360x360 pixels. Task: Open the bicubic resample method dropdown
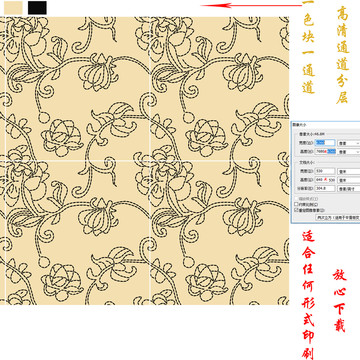pos(338,218)
